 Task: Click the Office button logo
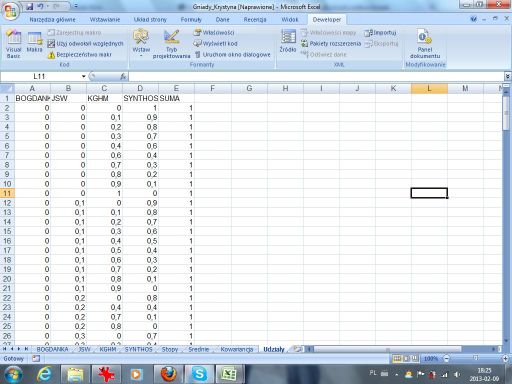point(10,11)
